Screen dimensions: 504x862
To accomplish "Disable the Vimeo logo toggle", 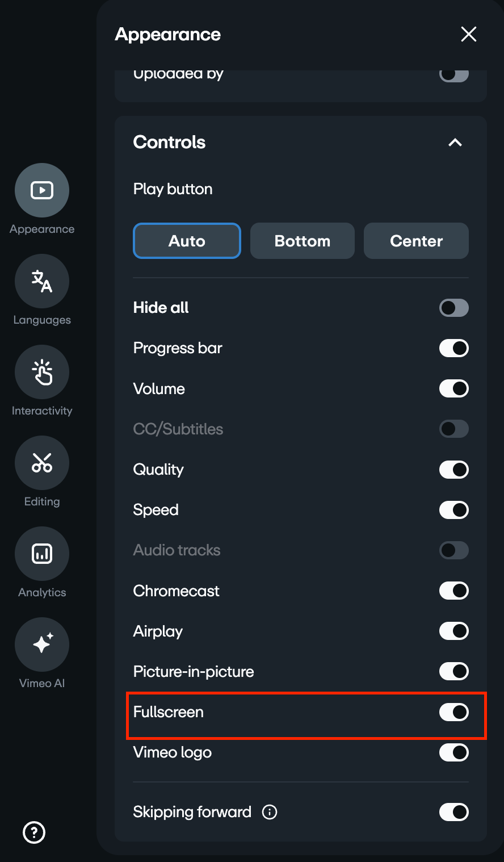I will 453,752.
